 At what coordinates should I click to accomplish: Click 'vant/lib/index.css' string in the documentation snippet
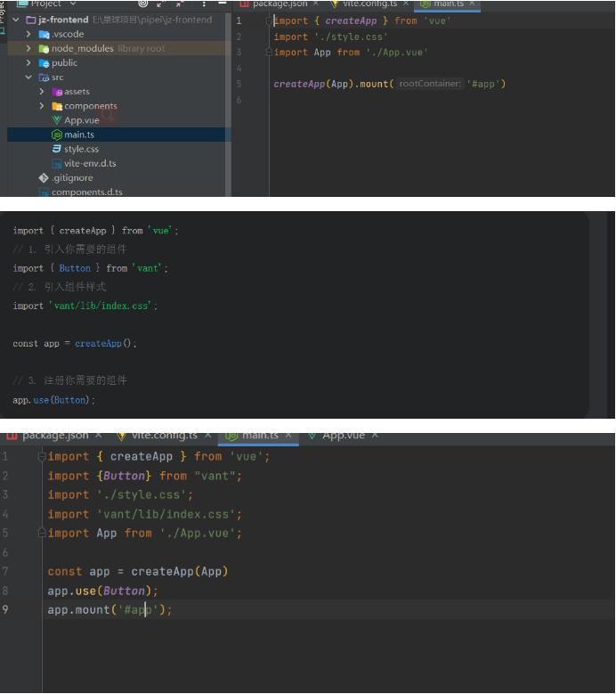click(x=101, y=306)
